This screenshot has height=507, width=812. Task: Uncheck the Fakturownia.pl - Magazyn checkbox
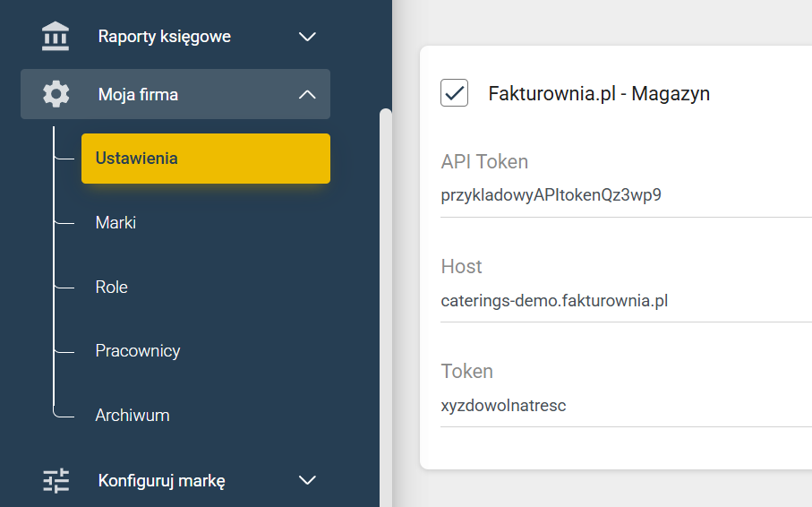(454, 93)
